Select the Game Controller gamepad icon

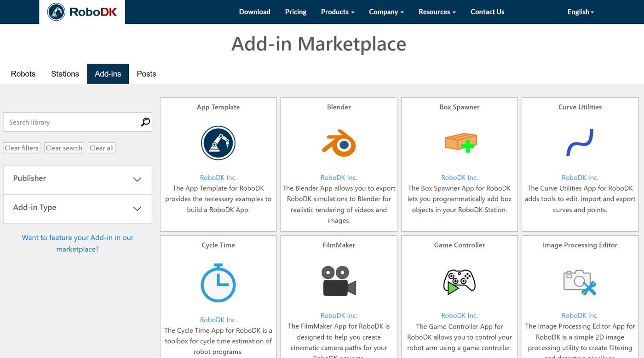click(459, 281)
